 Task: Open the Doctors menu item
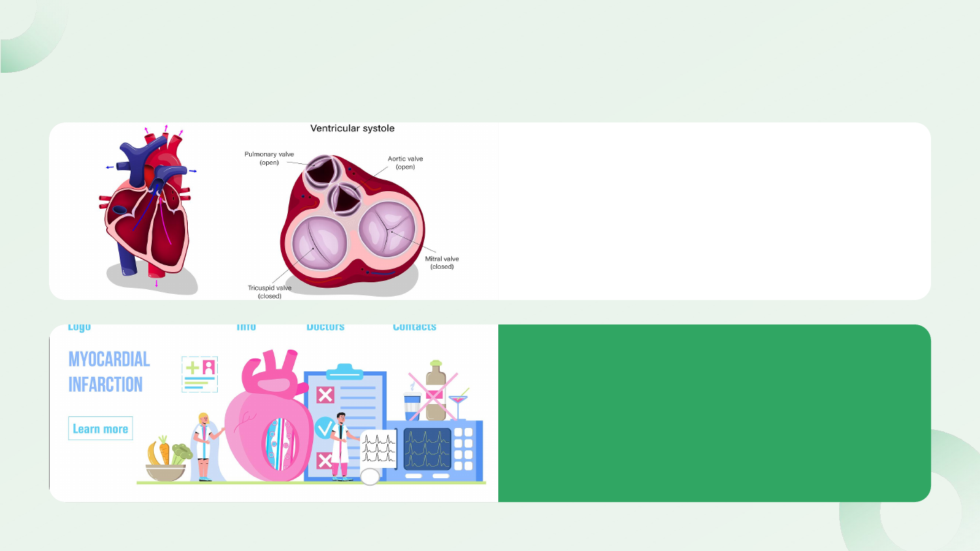click(x=325, y=327)
